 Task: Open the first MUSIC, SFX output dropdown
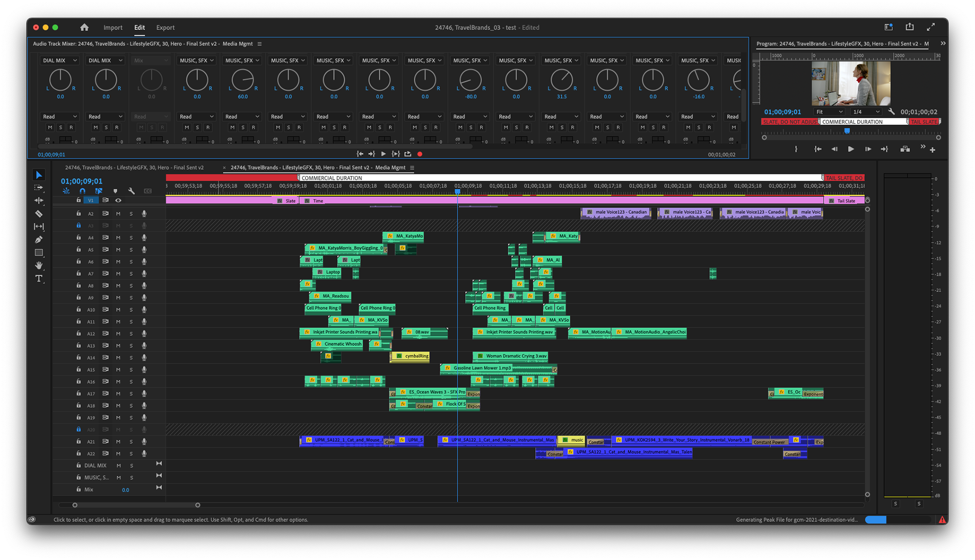[197, 60]
